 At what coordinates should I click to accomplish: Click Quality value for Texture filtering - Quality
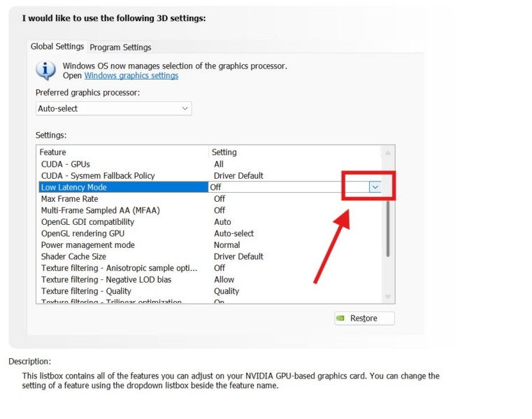pos(227,291)
